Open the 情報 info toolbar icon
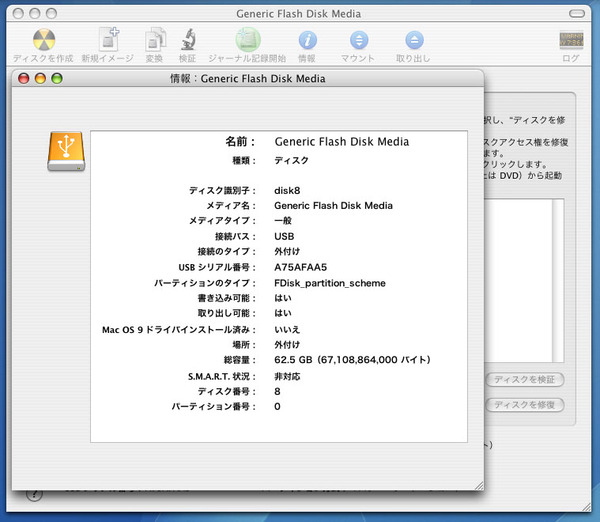The width and height of the screenshot is (600, 522). pos(308,41)
